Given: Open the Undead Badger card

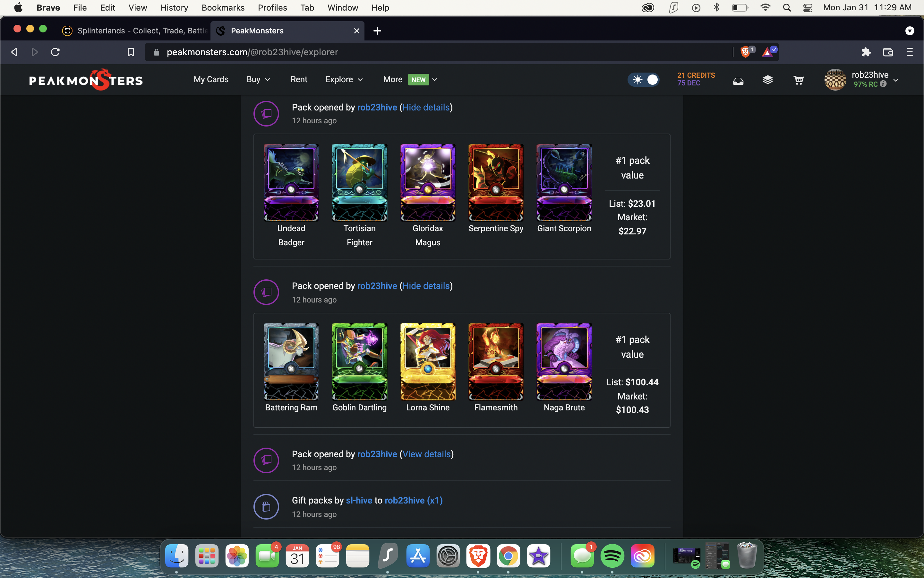Looking at the screenshot, I should click(x=291, y=182).
